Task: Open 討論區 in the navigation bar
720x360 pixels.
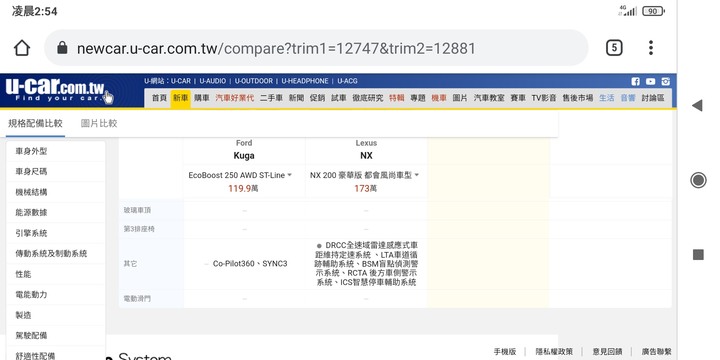Action: (x=653, y=98)
